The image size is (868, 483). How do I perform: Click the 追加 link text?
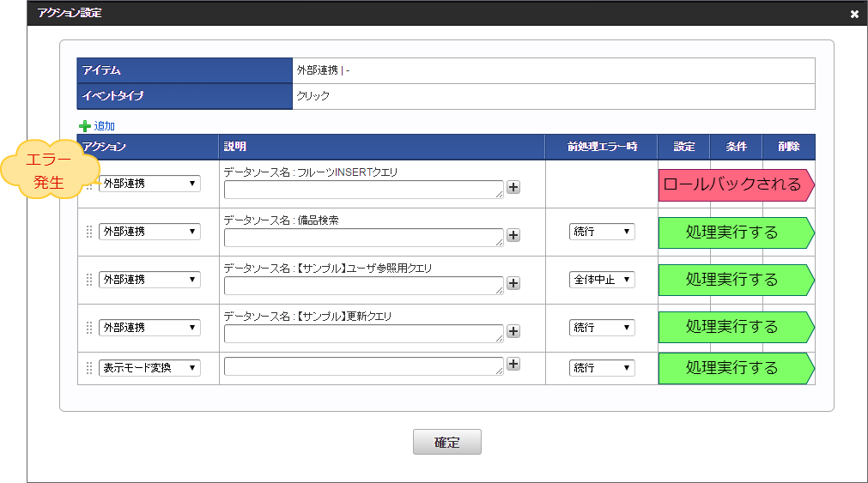coord(104,126)
